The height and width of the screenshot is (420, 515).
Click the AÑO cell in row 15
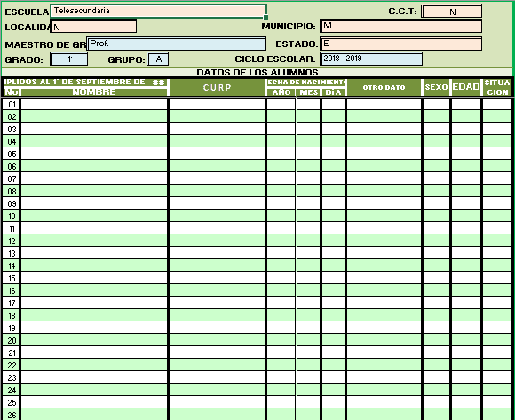pos(281,278)
